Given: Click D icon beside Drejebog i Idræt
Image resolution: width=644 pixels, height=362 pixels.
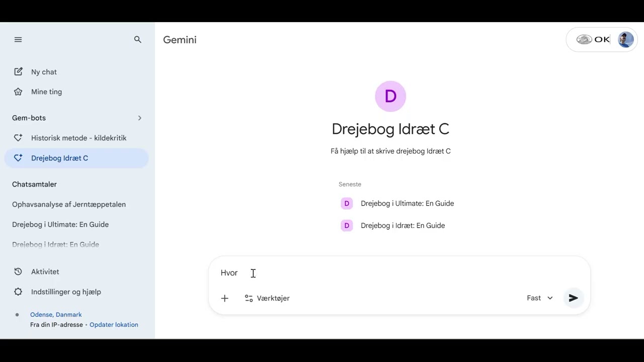Looking at the screenshot, I should click(347, 226).
